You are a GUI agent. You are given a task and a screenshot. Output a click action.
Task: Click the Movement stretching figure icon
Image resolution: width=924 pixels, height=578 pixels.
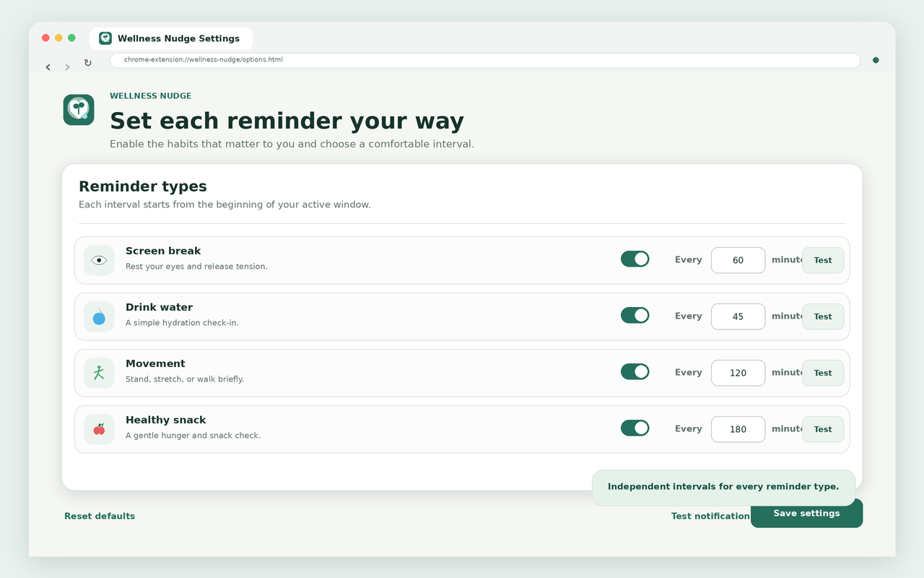click(x=99, y=373)
